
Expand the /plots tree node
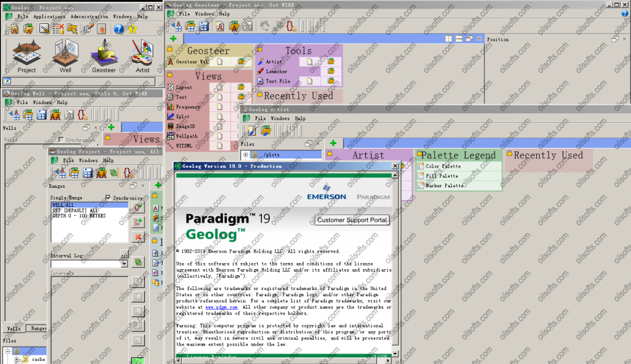click(x=245, y=155)
